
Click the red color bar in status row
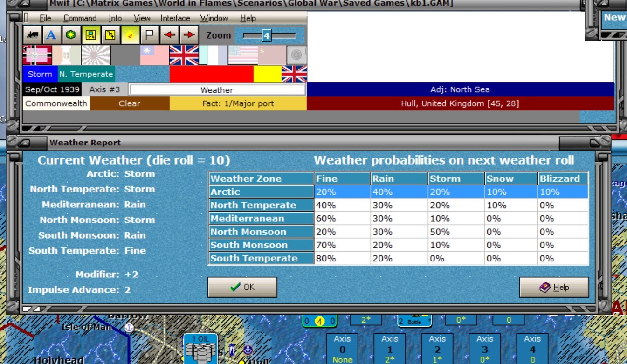coord(212,74)
